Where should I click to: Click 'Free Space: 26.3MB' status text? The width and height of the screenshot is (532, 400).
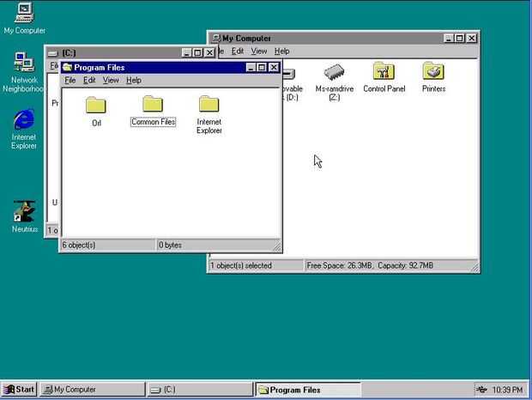coord(339,265)
